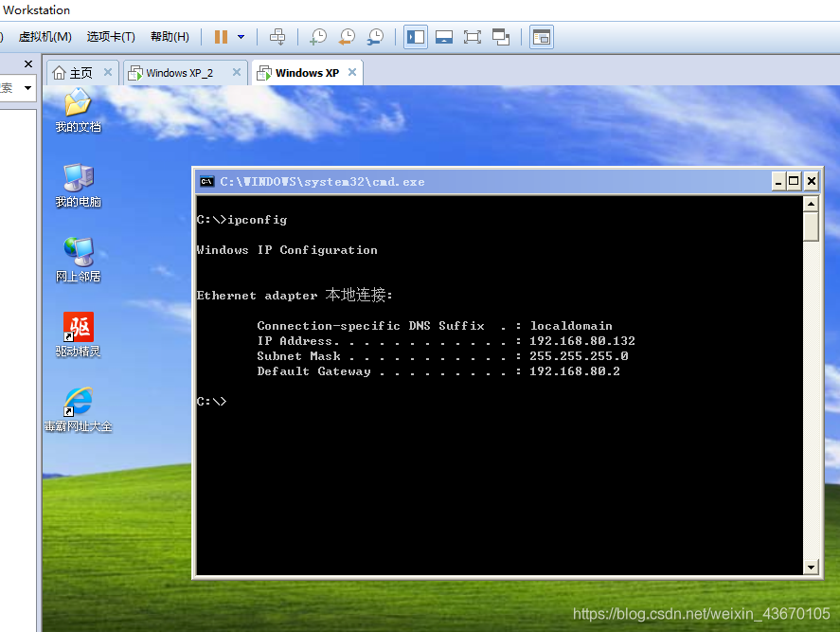Select the 我的电脑 desktop icon
This screenshot has width=840, height=632.
click(79, 186)
